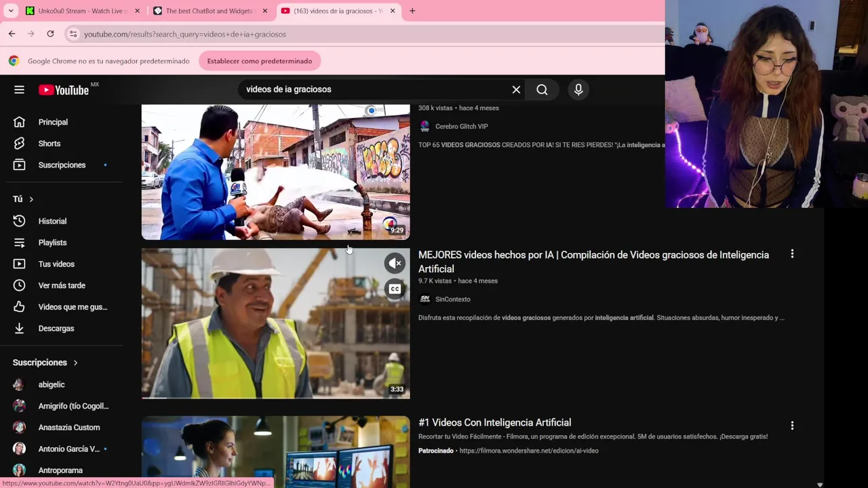Image resolution: width=868 pixels, height=488 pixels.
Task: Go back with the browser back arrow
Action: tap(12, 34)
